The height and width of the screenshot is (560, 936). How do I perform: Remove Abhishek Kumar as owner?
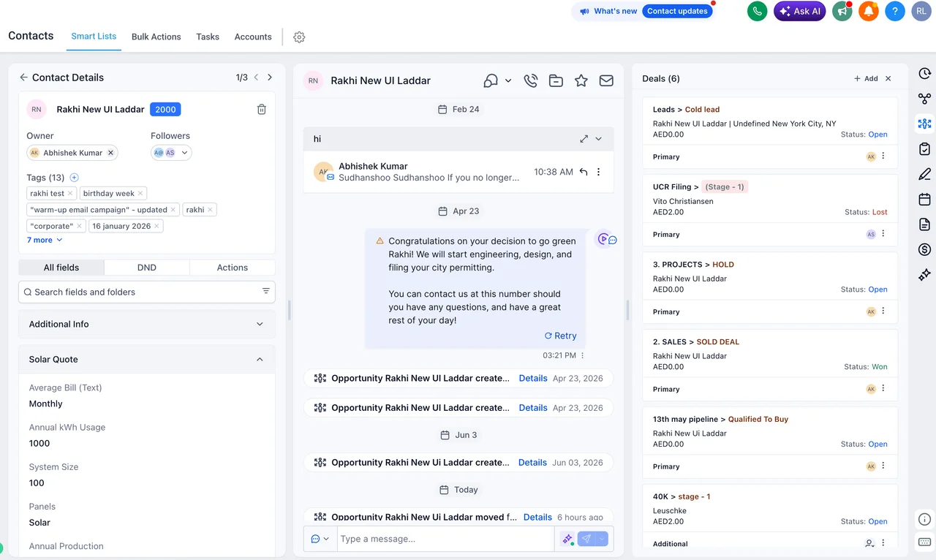coord(110,153)
